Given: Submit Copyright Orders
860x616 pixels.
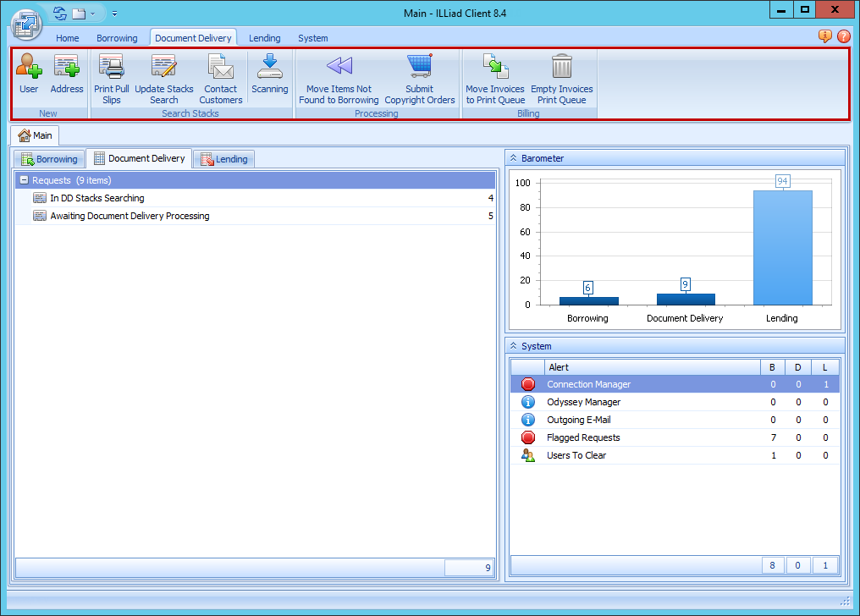Looking at the screenshot, I should (x=420, y=76).
